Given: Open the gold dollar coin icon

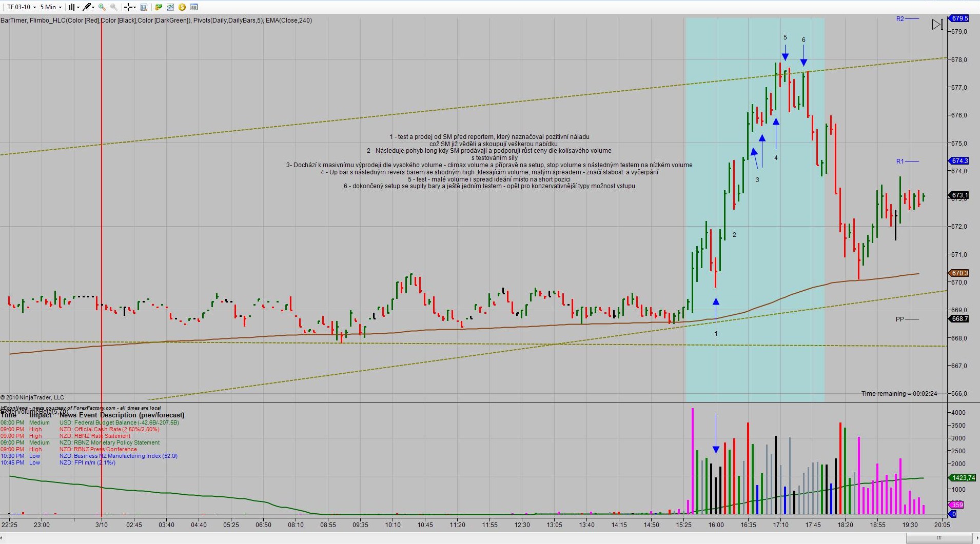Looking at the screenshot, I should (x=182, y=7).
